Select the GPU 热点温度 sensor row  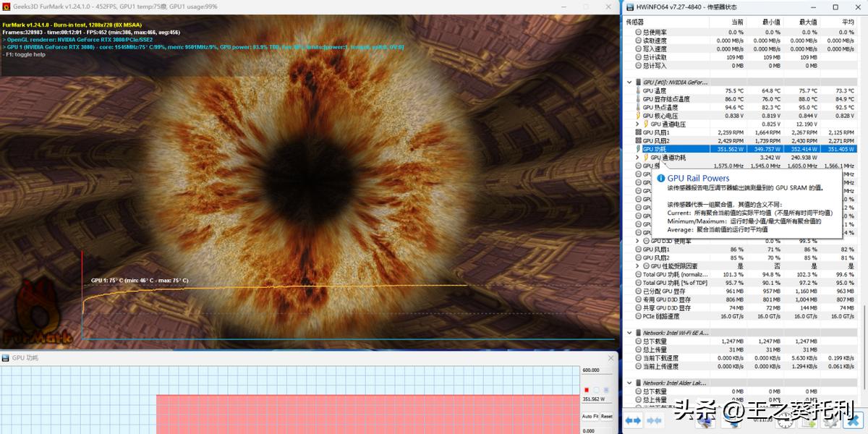[x=673, y=108]
